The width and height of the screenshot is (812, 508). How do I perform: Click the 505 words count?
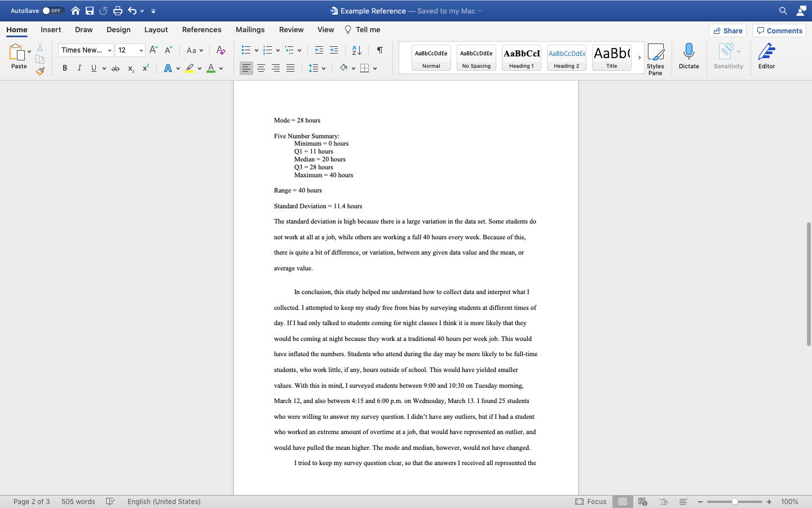78,501
